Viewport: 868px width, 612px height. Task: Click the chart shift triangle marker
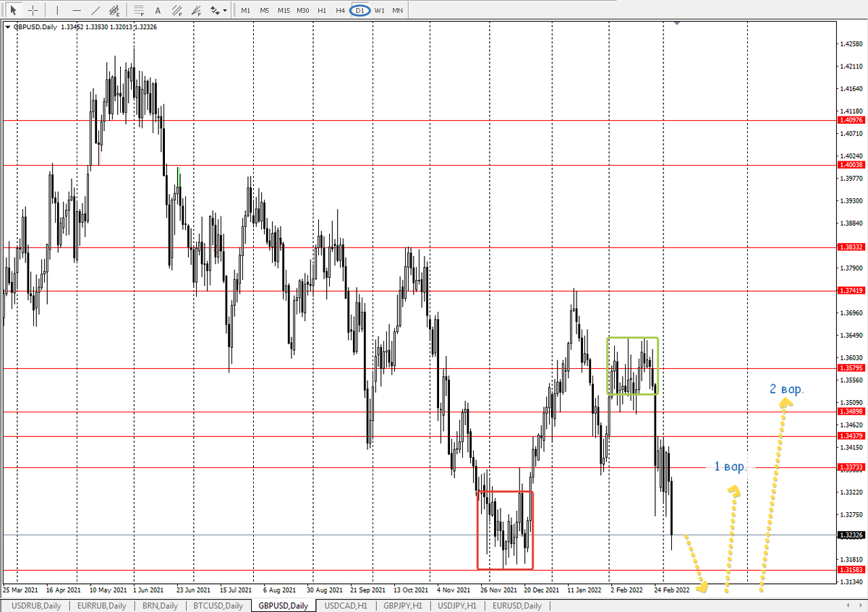676,24
